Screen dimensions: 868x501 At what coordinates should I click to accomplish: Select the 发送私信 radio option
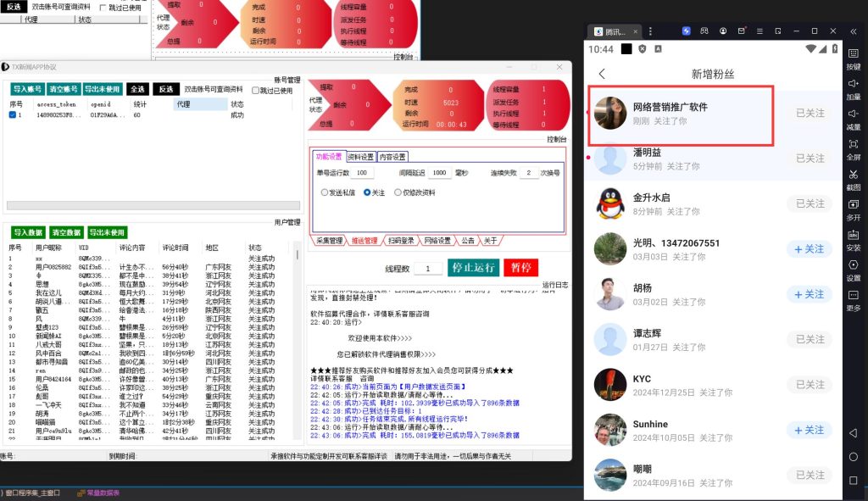coord(325,192)
